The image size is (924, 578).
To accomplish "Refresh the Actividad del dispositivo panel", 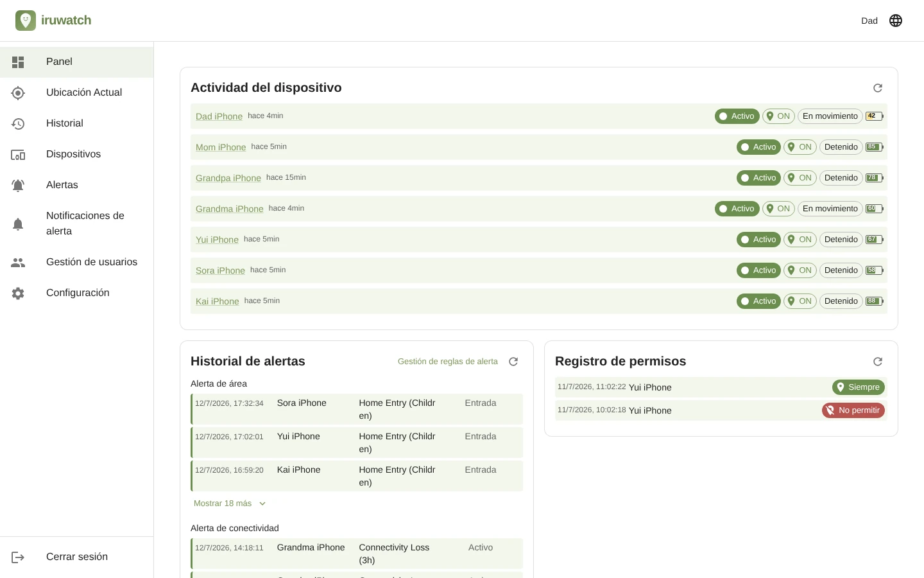I will (x=878, y=88).
